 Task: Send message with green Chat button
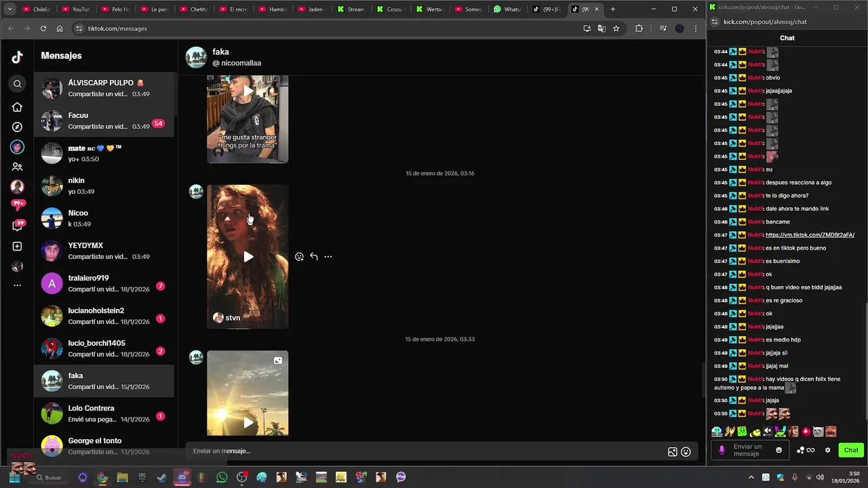[x=851, y=450]
